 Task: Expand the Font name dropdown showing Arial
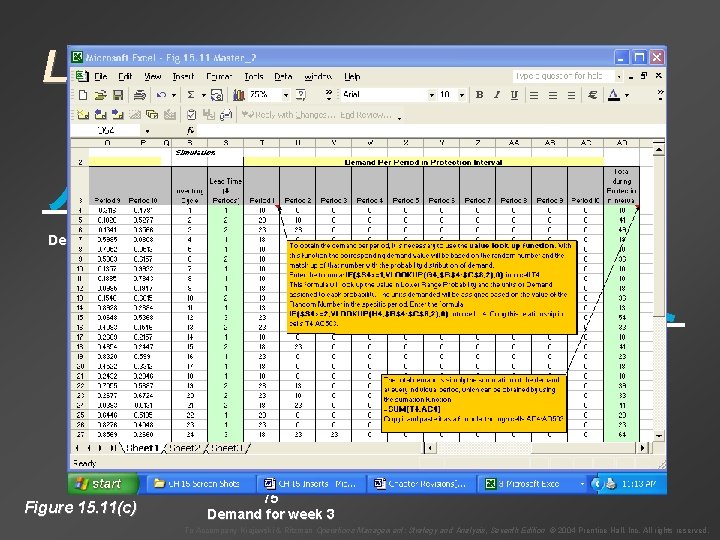431,95
